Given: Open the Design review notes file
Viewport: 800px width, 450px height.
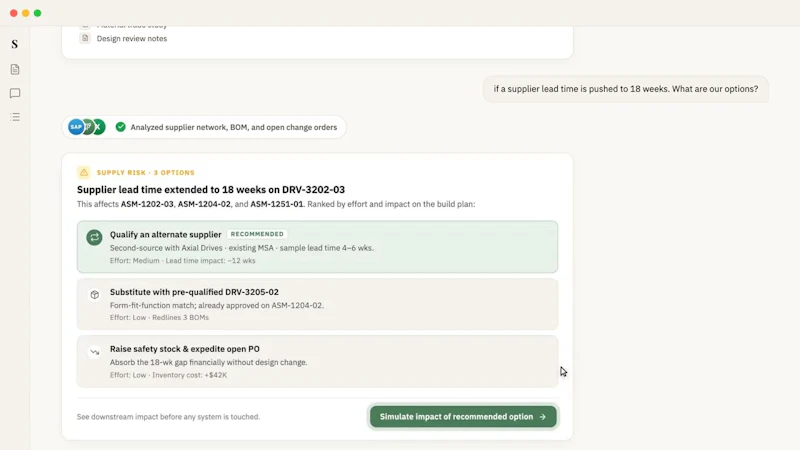Looking at the screenshot, I should click(132, 38).
